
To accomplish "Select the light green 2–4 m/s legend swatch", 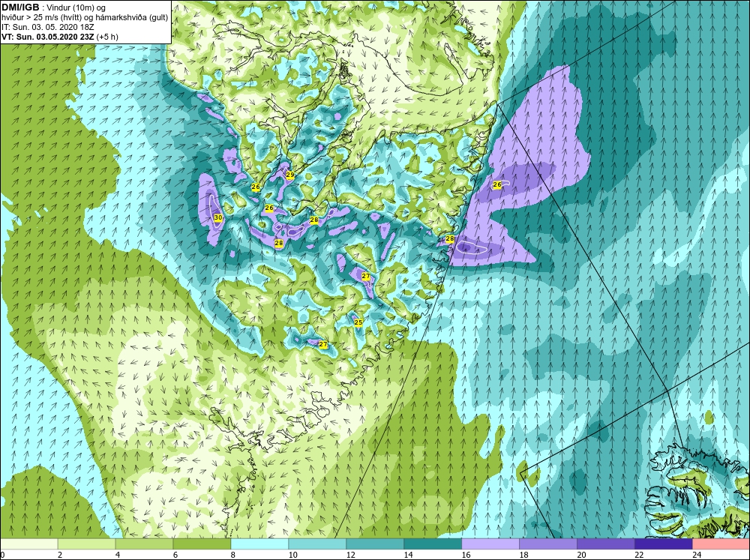I will coord(86,544).
